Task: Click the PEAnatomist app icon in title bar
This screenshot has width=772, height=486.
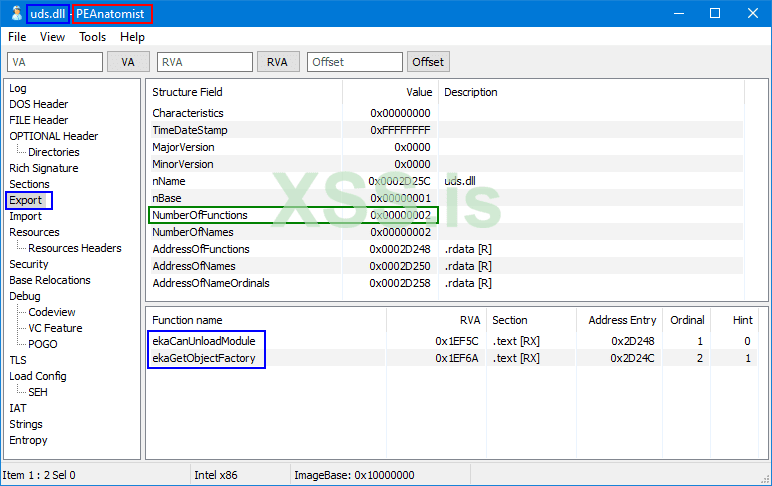Action: coord(16,13)
